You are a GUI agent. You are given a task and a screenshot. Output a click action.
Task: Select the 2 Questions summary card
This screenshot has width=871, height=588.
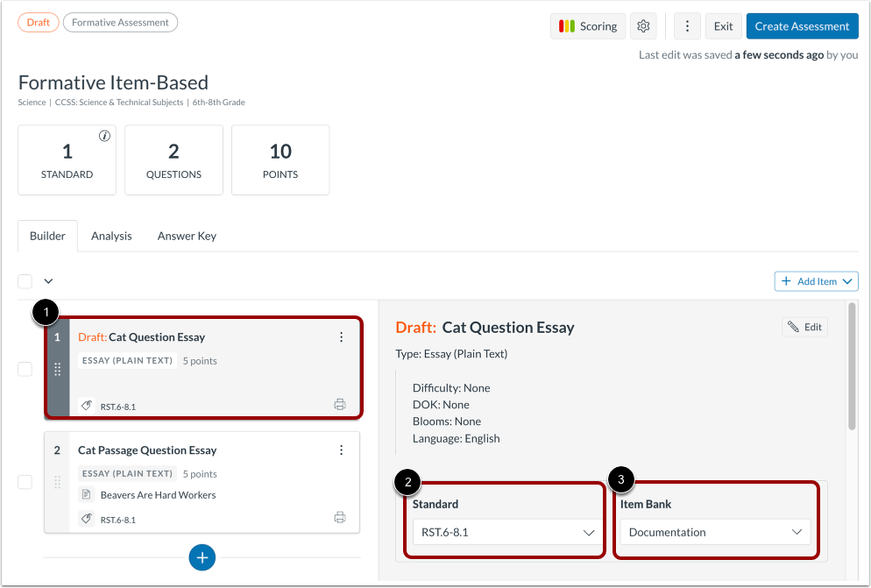tap(173, 160)
